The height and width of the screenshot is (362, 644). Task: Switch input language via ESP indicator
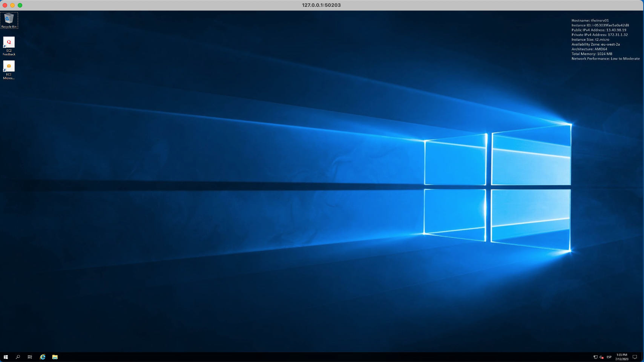coord(609,357)
